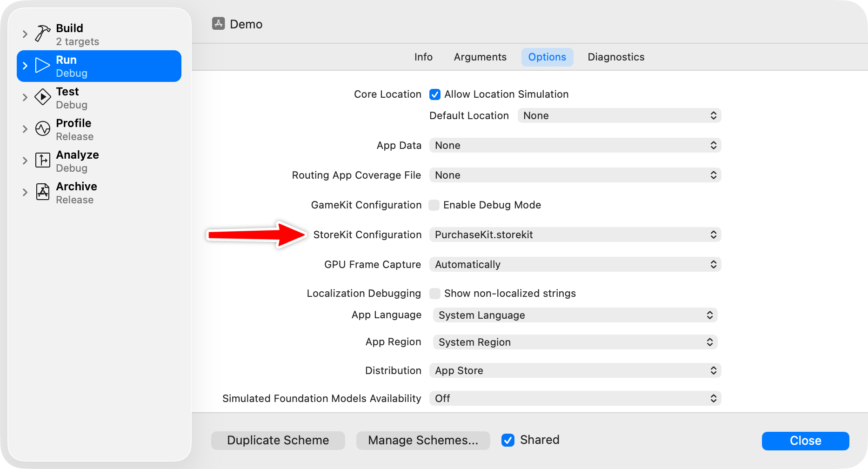Click the Duplicate Scheme button
The image size is (868, 469).
click(278, 440)
